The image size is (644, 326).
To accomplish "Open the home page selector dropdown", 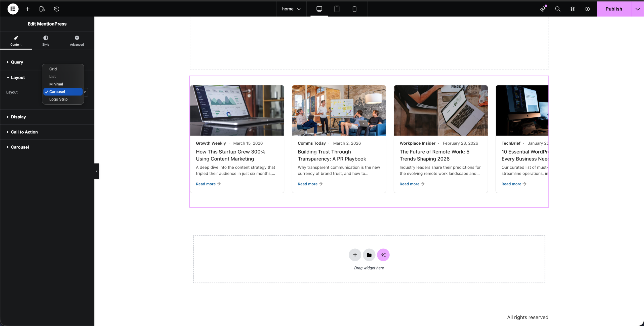I will [x=291, y=9].
